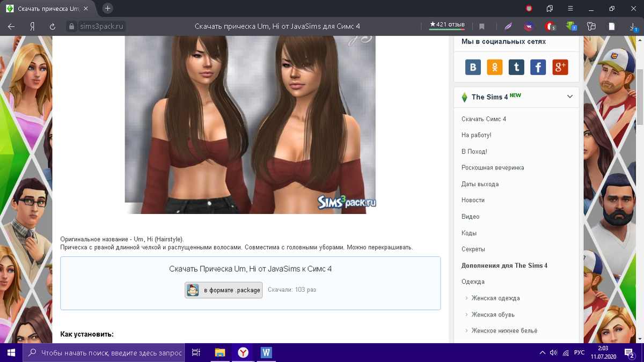Screen dimensions: 644x362
Task: Click the white page reader icon
Action: [611, 26]
